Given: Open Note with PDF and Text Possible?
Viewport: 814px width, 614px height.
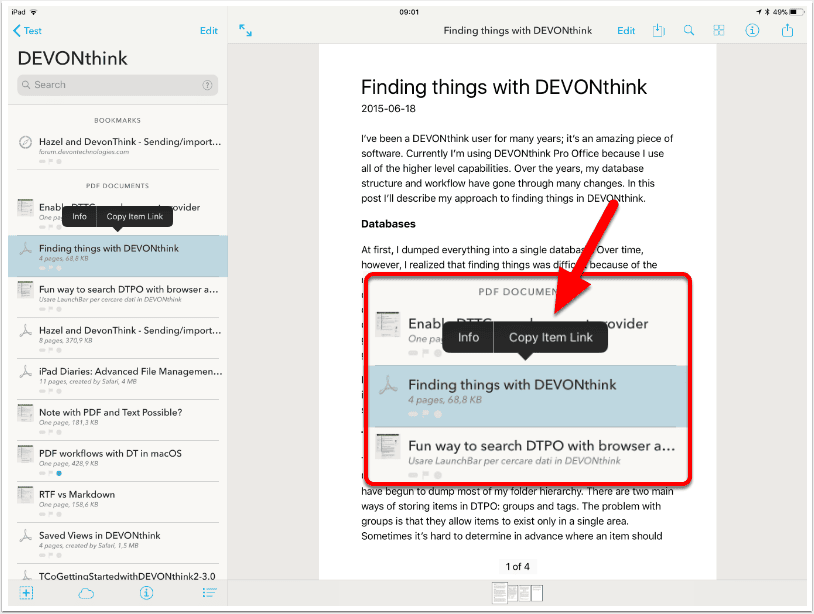Looking at the screenshot, I should 118,420.
